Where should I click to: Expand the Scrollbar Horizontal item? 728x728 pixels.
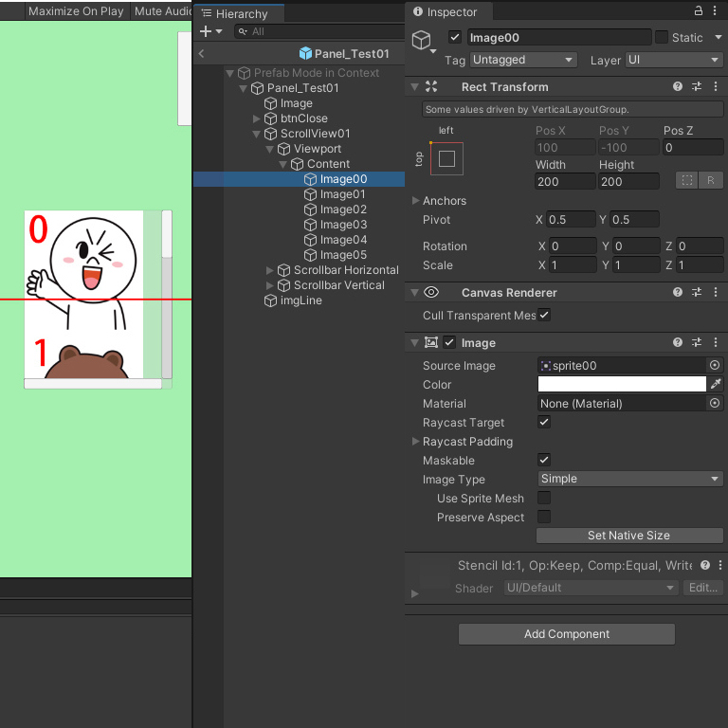(269, 270)
